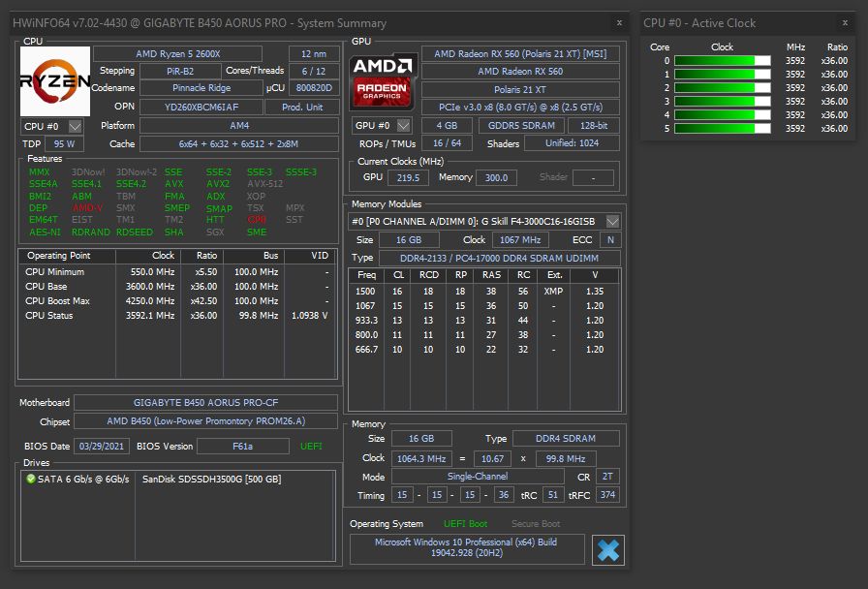Click the Prod. Unit field
Viewport: 868px width, 589px height.
coord(302,107)
